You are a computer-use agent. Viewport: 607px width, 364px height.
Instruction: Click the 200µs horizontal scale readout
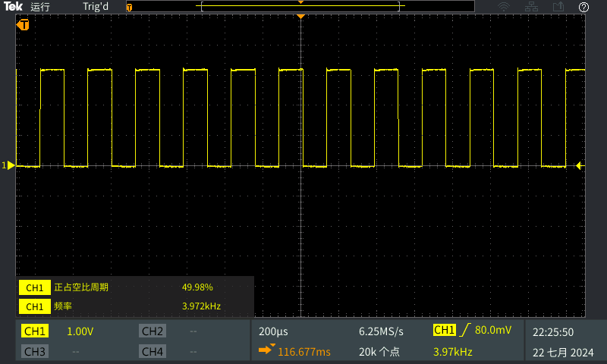pos(273,331)
